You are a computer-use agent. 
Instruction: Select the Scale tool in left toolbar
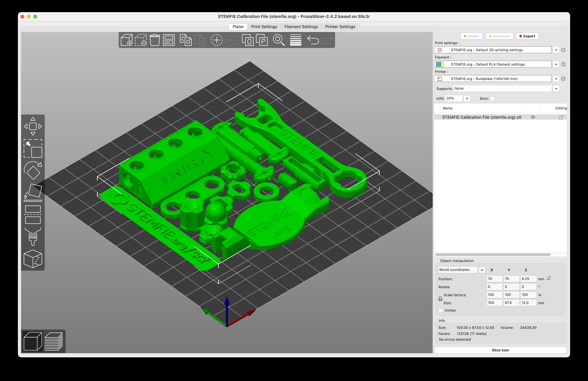tap(33, 148)
